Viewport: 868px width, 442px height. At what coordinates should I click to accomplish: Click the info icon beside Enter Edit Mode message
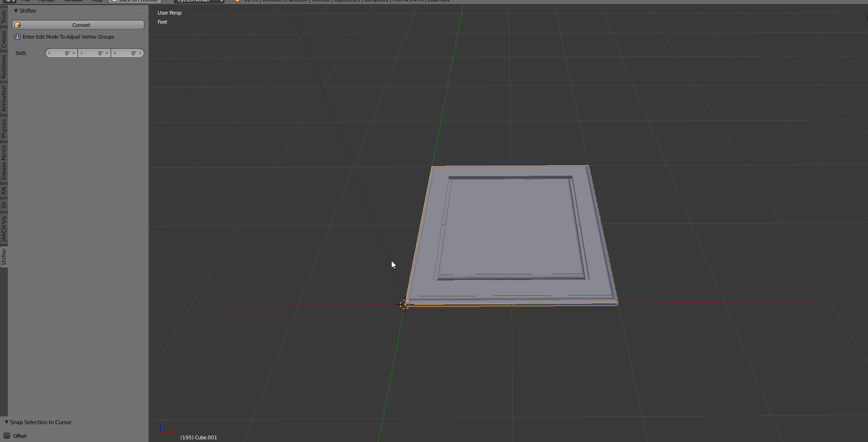pyautogui.click(x=17, y=37)
